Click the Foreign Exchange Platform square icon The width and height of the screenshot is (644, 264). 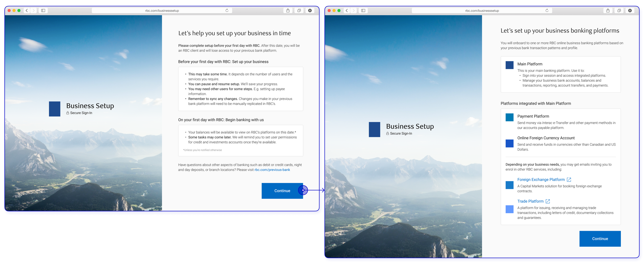tap(509, 185)
